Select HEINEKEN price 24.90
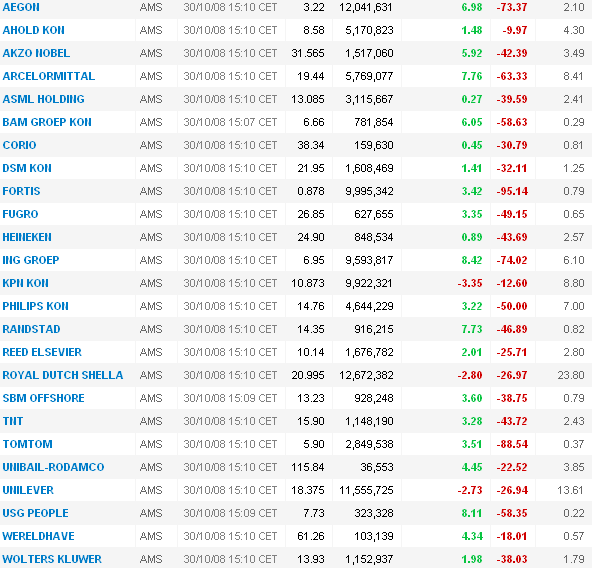This screenshot has width=592, height=568. [311, 238]
